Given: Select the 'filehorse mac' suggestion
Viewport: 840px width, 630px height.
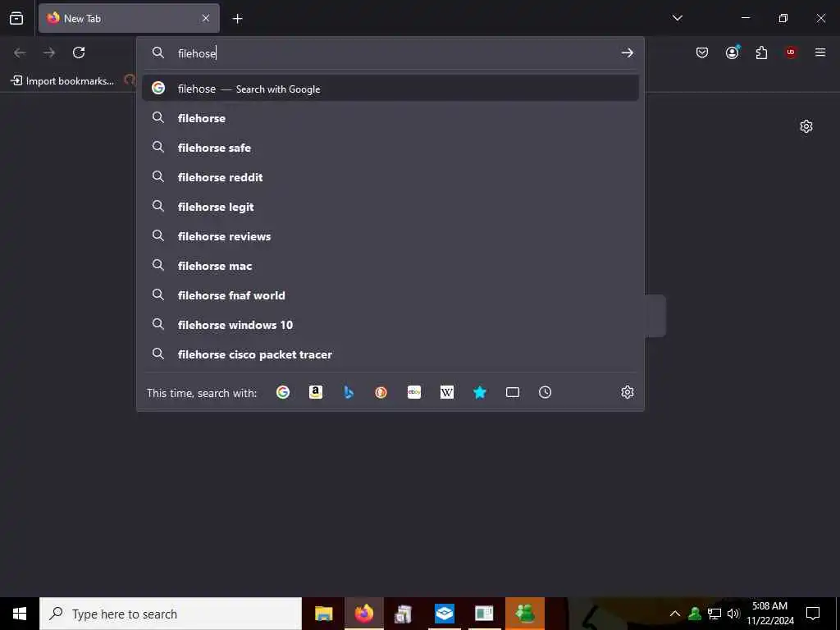Looking at the screenshot, I should (390, 265).
